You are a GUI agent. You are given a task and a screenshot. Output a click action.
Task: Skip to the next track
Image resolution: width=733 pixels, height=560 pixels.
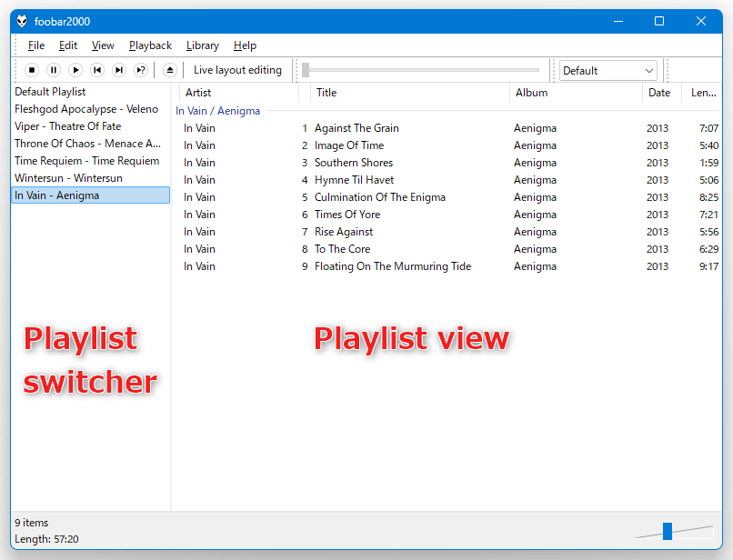click(119, 70)
